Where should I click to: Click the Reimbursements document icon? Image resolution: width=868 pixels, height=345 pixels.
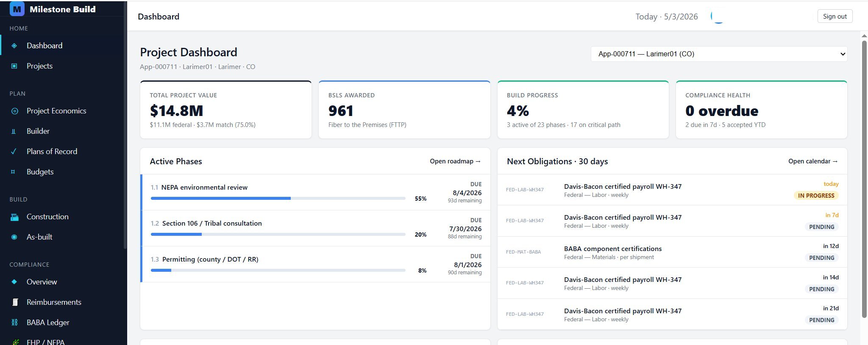tap(15, 302)
